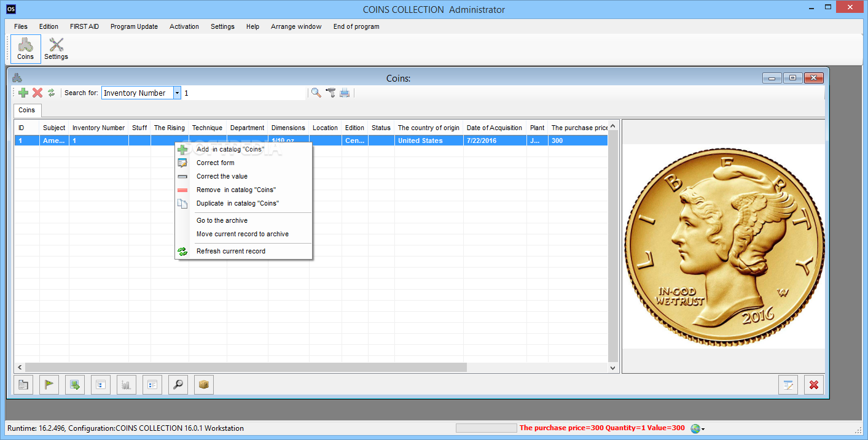Viewport: 868px width, 440px height.
Task: Click the barcode scanner icon in toolbar
Action: coord(330,93)
